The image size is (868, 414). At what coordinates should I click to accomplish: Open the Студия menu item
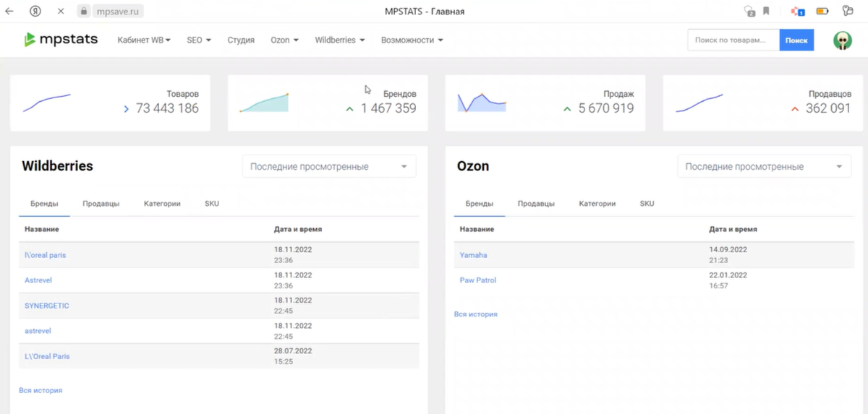click(x=241, y=40)
